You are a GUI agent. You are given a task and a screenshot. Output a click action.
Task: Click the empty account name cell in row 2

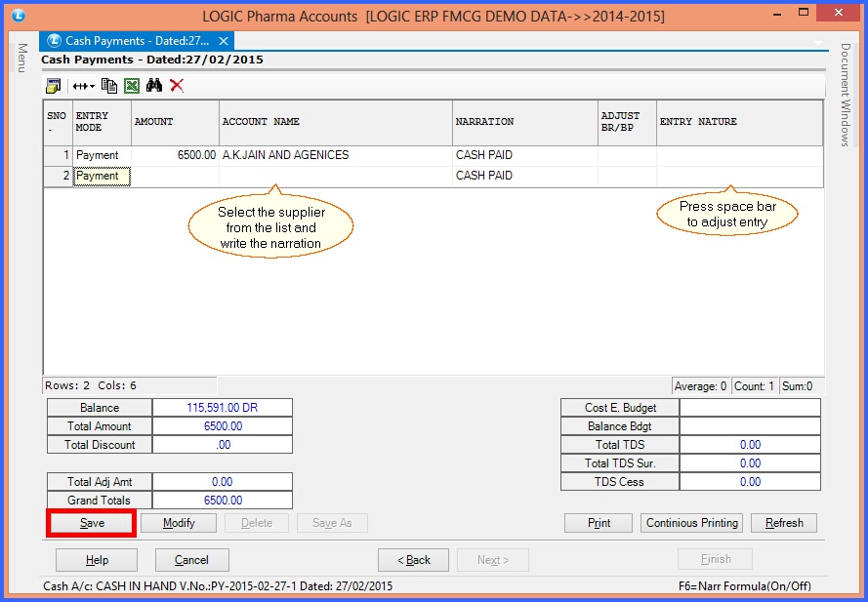pos(336,176)
